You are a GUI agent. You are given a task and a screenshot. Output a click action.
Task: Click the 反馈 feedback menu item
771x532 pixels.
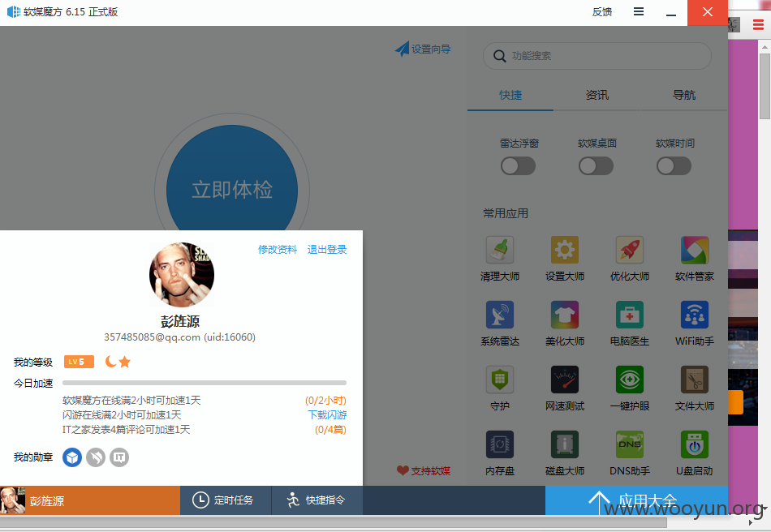pyautogui.click(x=602, y=12)
